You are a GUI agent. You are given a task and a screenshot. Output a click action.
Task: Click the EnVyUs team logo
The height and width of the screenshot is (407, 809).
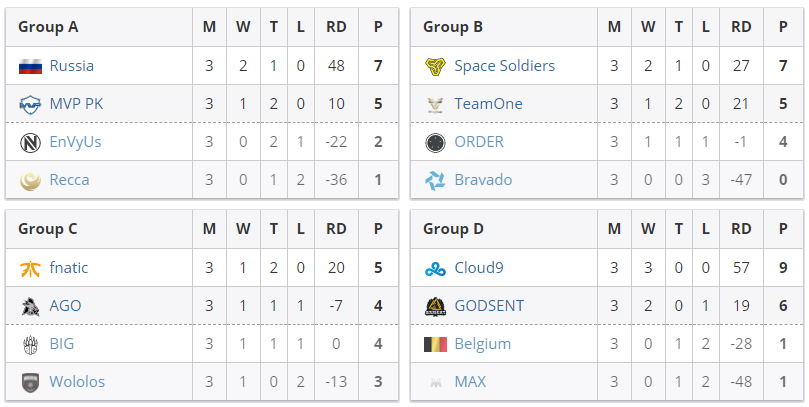pos(30,142)
